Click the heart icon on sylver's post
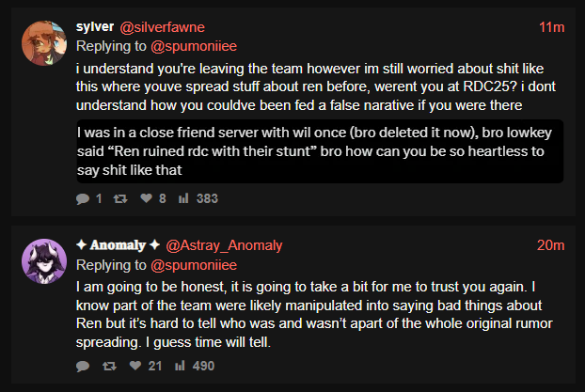 tap(146, 198)
